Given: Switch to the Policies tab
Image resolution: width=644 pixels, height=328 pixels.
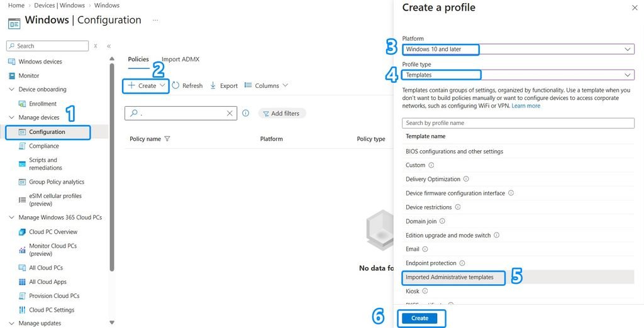Looking at the screenshot, I should [138, 59].
